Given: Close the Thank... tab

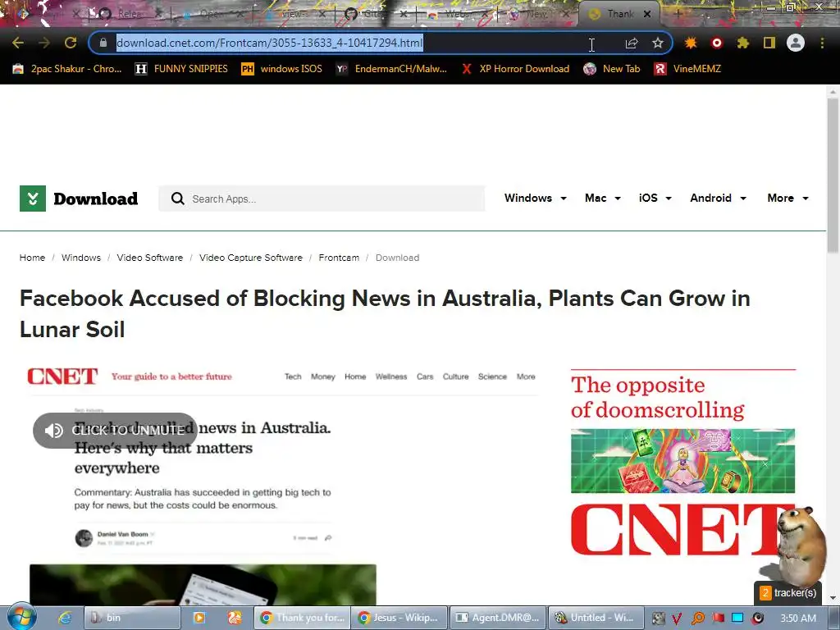Looking at the screenshot, I should [x=647, y=15].
